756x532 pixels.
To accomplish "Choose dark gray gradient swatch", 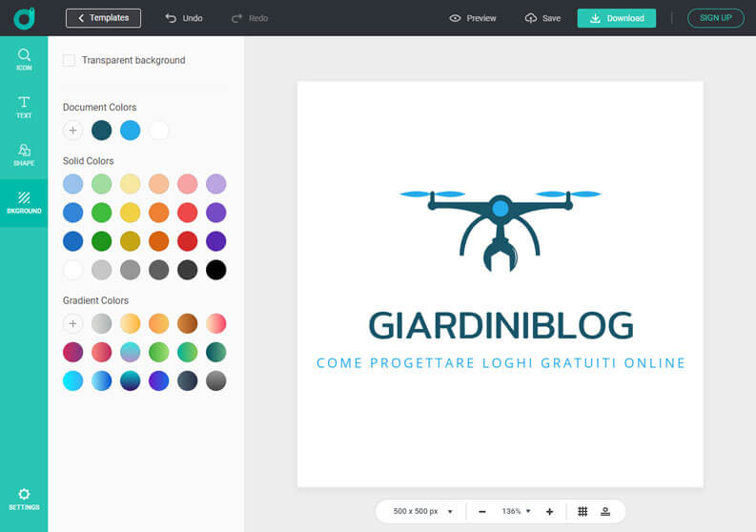I will coord(216,380).
